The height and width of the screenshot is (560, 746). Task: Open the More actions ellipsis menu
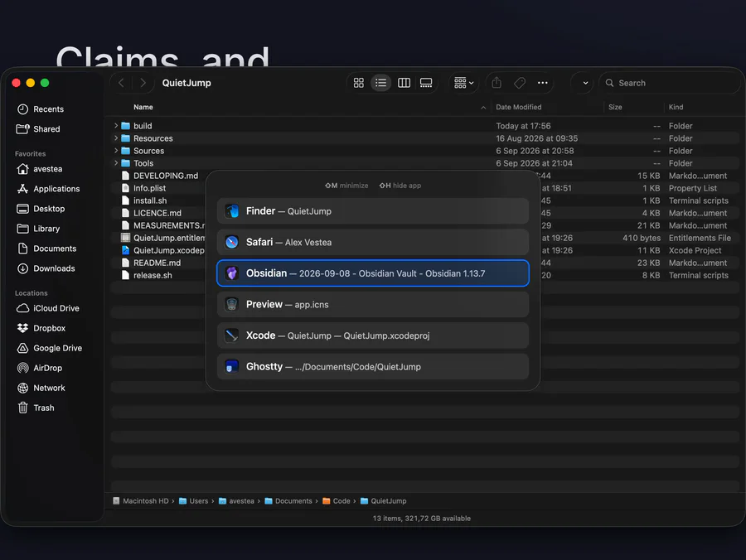pos(542,83)
